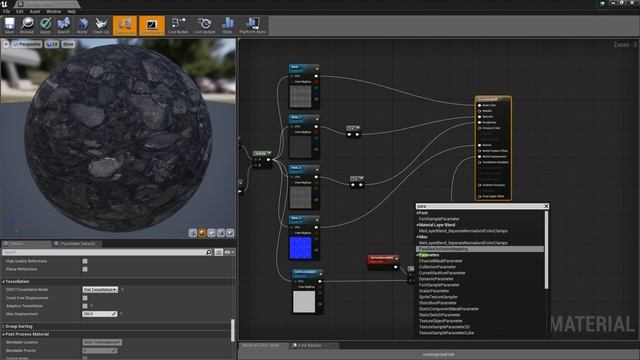Go to Home in the material graph
This screenshot has width=640, height=360.
pos(82,25)
